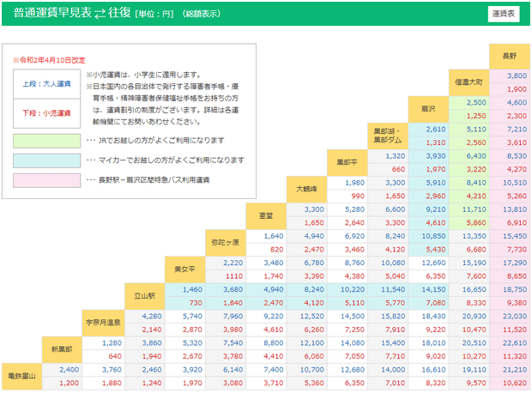The height and width of the screenshot is (393, 532).
Task: Click the 普通運賃早見表 ⇄ 往復 page title
Action: 72,13
